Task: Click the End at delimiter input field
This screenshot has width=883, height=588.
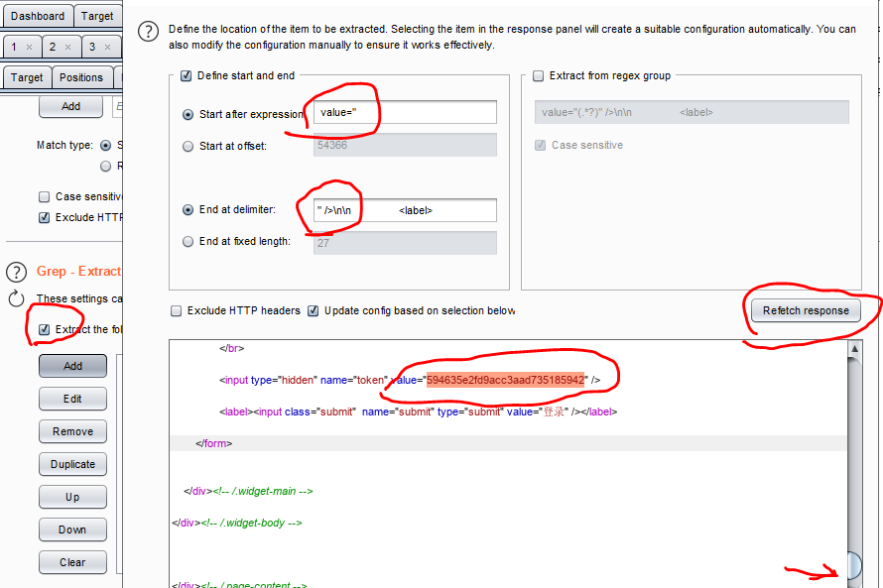Action: 405,210
